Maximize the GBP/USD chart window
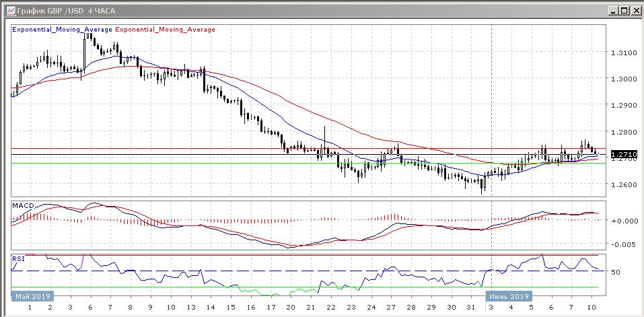 pyautogui.click(x=622, y=11)
